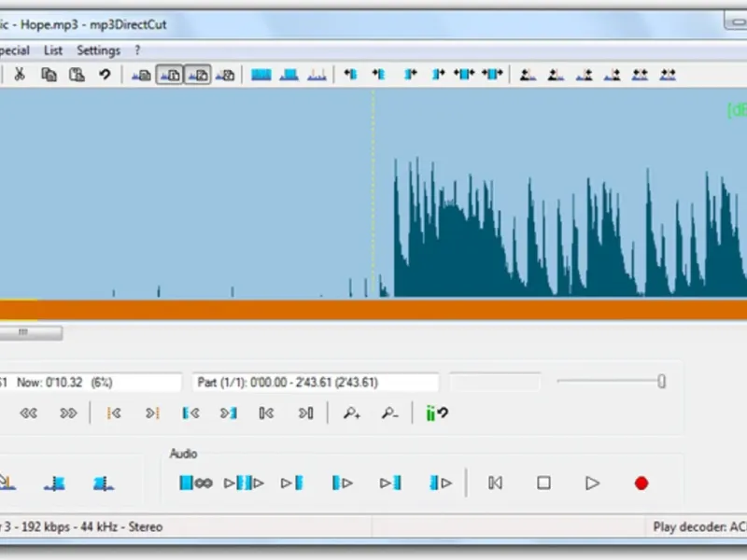The image size is (747, 560).
Task: Click the Cut scissors icon
Action: coord(20,75)
